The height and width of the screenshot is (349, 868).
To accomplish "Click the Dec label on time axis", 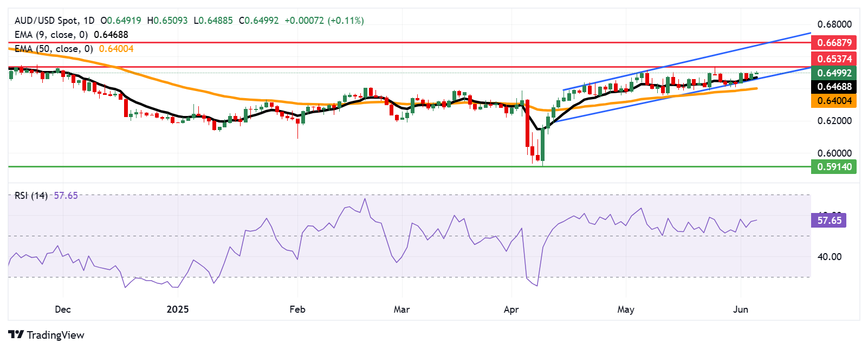I will [x=63, y=309].
